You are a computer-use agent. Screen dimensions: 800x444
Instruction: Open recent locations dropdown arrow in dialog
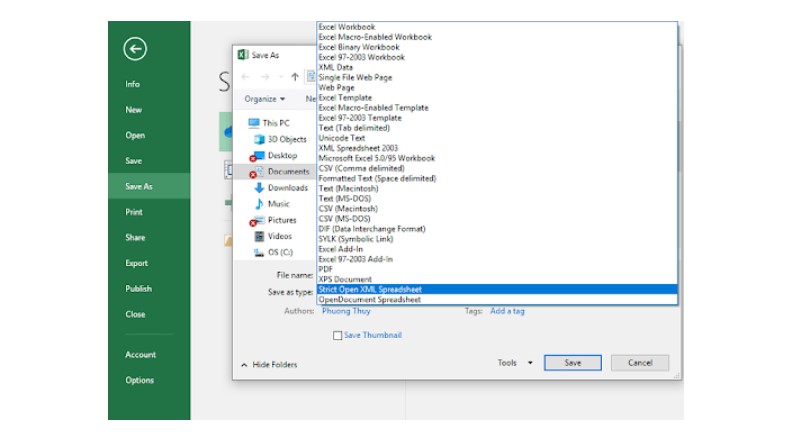[x=280, y=77]
